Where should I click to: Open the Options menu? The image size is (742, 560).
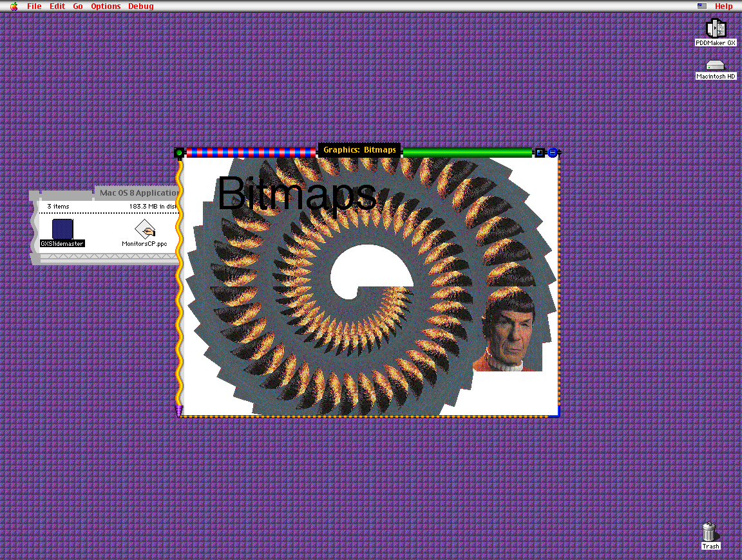106,6
